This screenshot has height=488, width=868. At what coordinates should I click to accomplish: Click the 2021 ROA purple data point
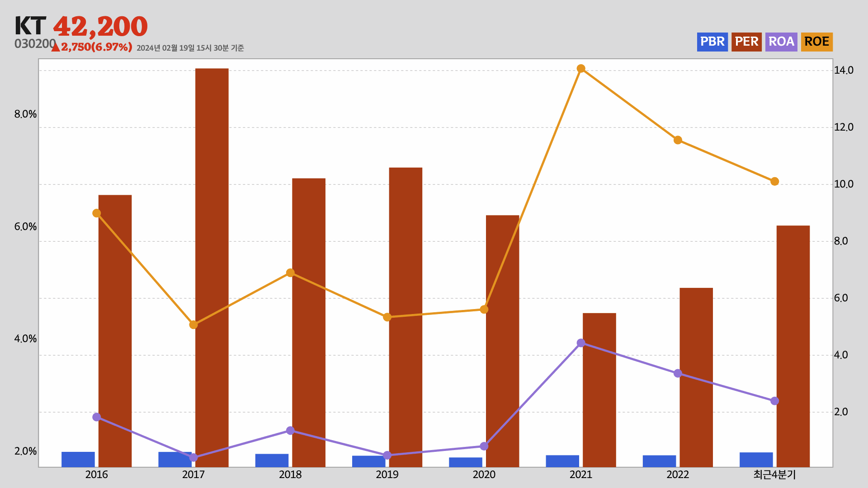581,343
